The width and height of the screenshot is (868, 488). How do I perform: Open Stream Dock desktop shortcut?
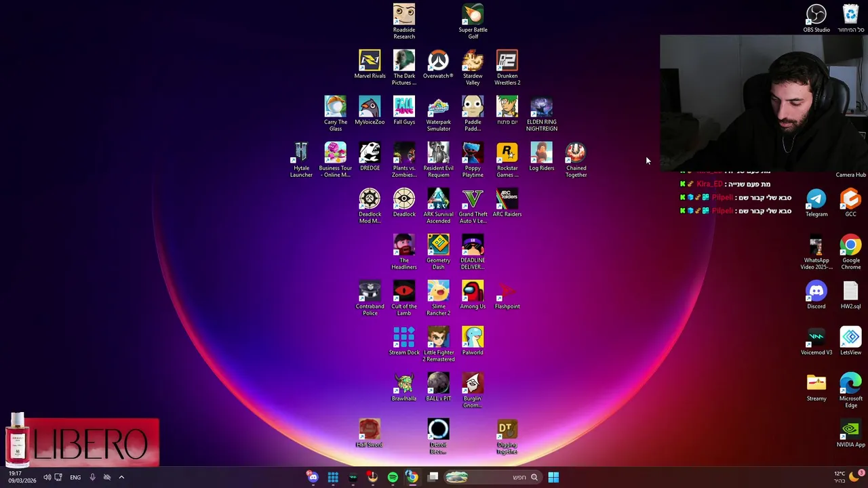(404, 341)
